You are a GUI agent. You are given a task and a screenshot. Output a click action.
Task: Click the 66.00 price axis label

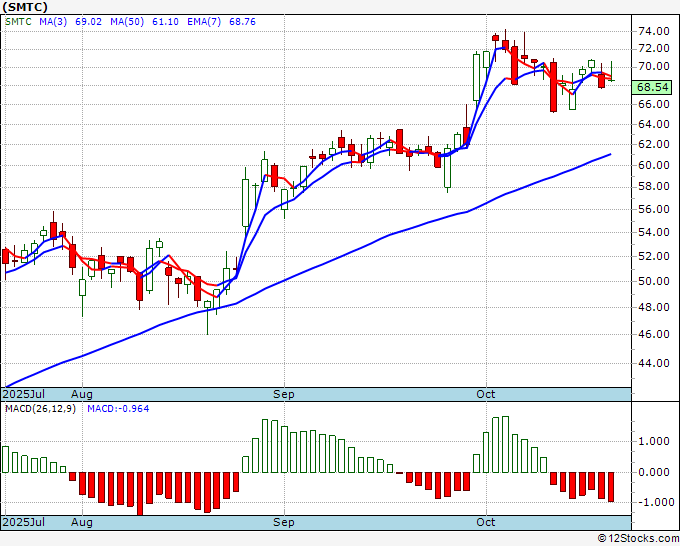pyautogui.click(x=654, y=104)
